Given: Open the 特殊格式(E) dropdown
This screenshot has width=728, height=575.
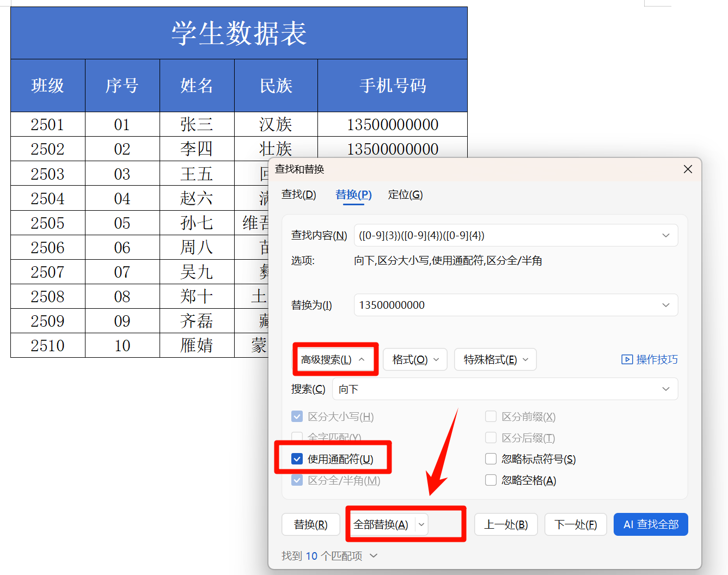Looking at the screenshot, I should [495, 359].
